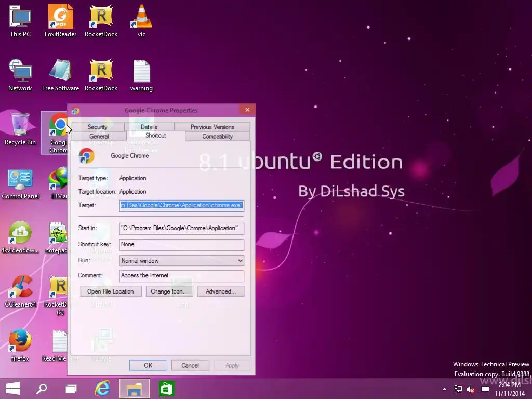This screenshot has height=399, width=532.
Task: Select the warning text file icon
Action: [141, 75]
